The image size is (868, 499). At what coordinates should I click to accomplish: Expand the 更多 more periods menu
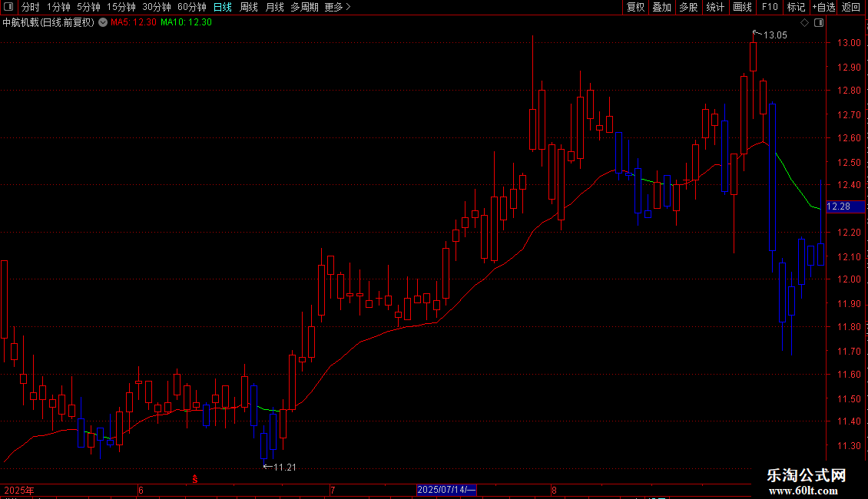(338, 7)
